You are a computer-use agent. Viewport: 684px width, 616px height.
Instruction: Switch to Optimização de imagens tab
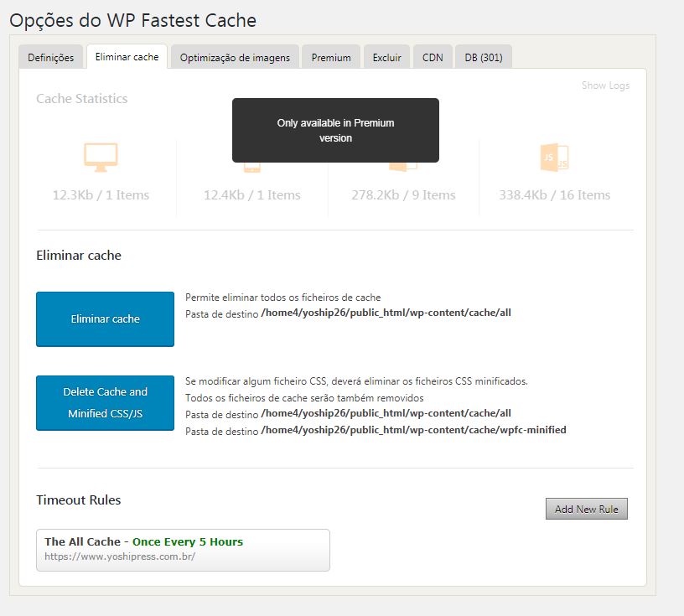pos(235,57)
